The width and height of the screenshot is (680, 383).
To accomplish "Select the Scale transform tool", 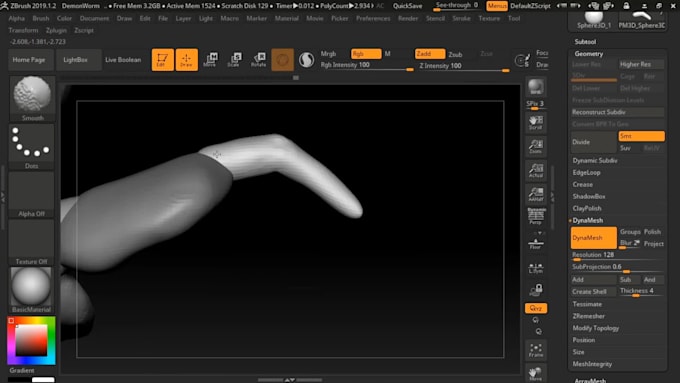I will point(234,60).
